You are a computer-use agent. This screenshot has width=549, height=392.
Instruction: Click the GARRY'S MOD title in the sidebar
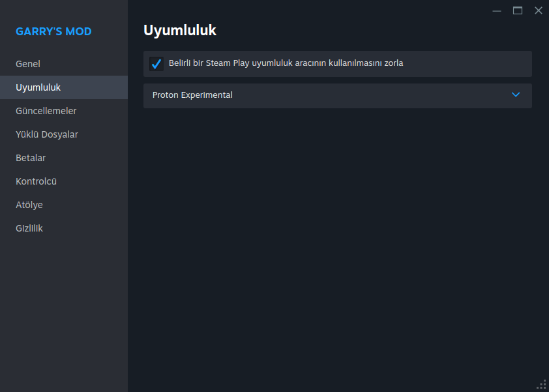point(53,31)
